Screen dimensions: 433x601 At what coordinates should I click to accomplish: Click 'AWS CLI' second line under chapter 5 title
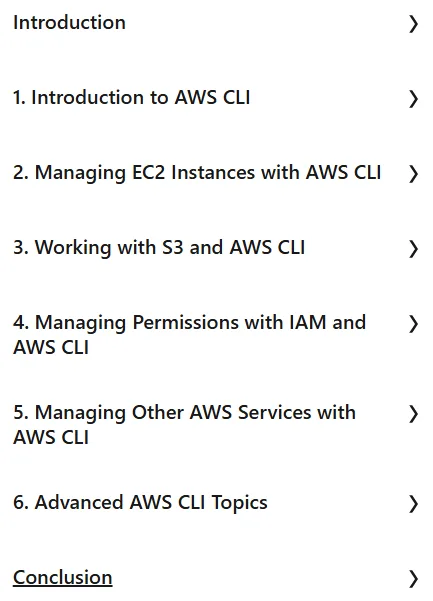click(51, 437)
